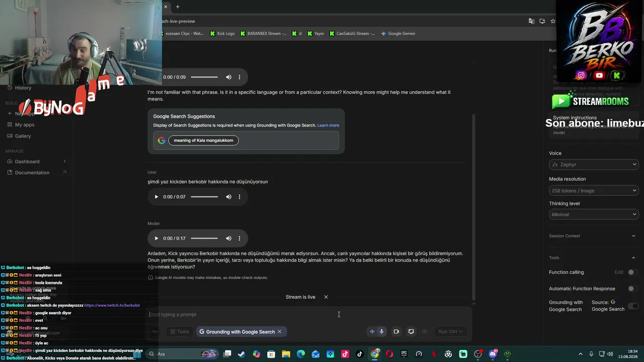
Task: Open Discord from the taskbar
Action: [493, 354]
